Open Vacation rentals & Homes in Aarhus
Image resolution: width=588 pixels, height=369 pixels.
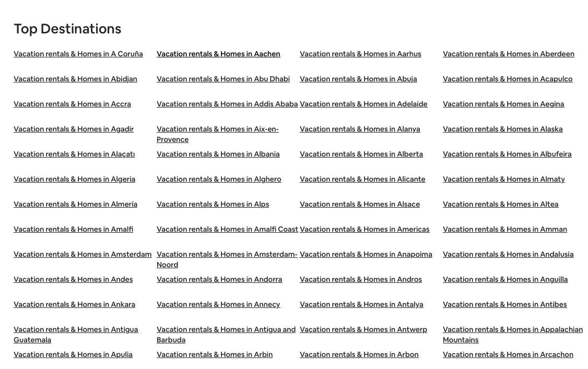[x=360, y=54]
